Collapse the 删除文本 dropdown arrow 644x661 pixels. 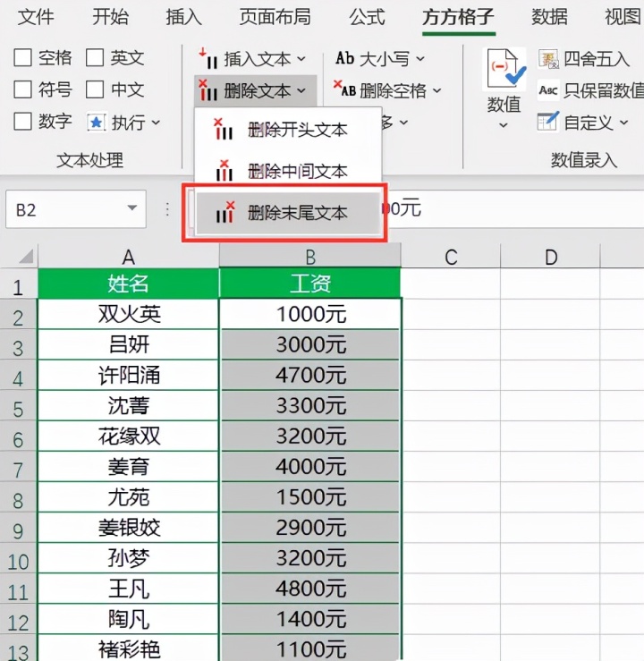(301, 90)
